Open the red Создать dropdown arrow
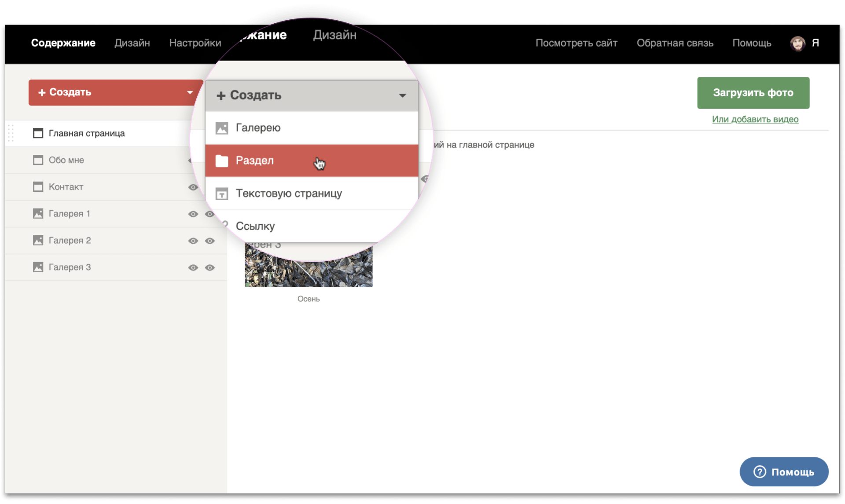 point(190,92)
